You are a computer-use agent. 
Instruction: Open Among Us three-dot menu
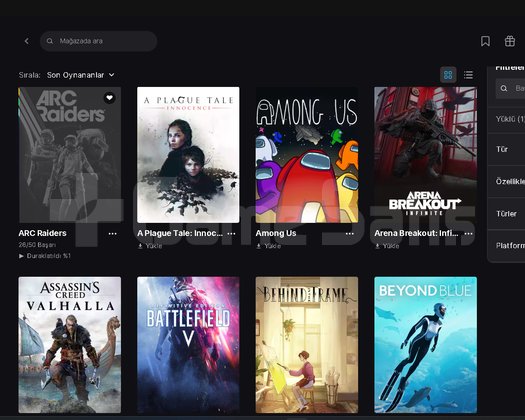(350, 233)
